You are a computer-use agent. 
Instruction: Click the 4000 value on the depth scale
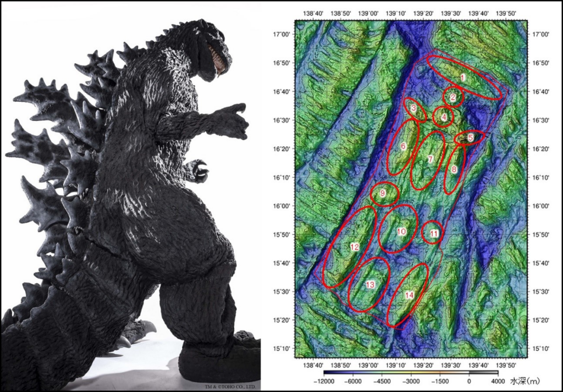coord(498,381)
